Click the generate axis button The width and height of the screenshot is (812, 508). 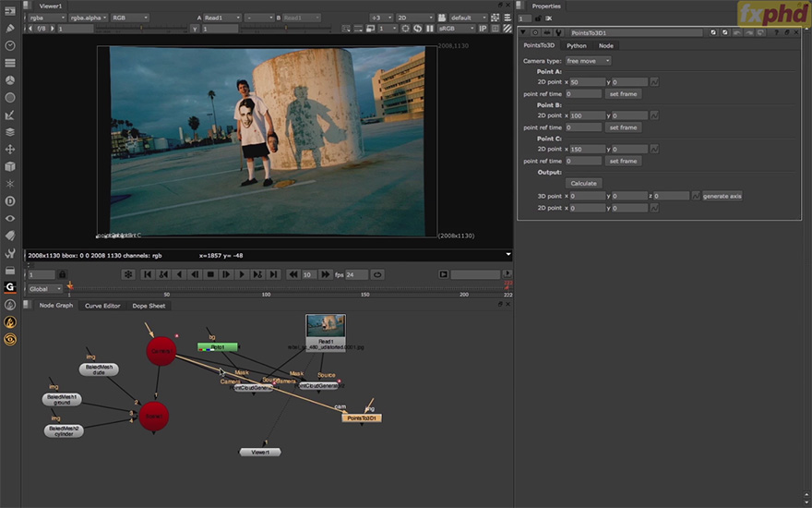[x=722, y=196]
